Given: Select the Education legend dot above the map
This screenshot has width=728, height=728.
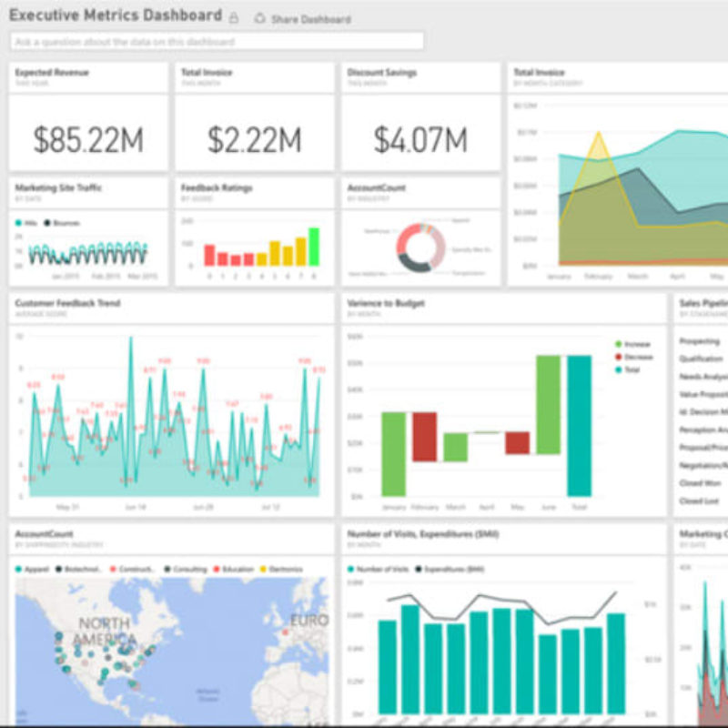Looking at the screenshot, I should tap(215, 569).
